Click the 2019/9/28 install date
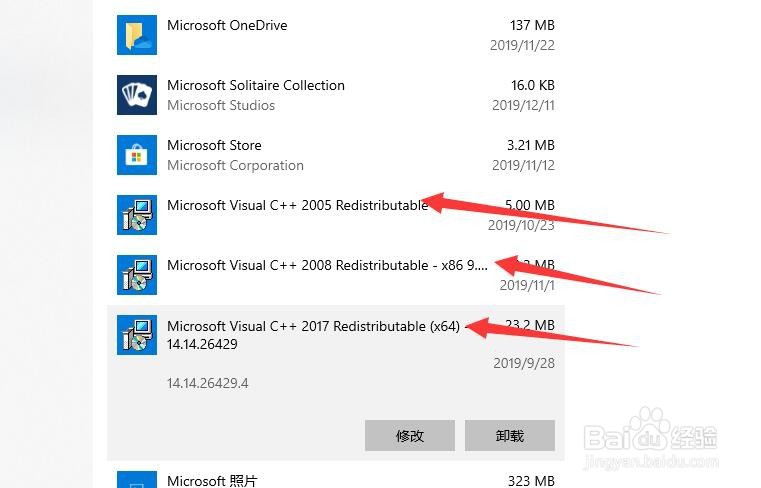Viewport: 761px width, 488px height. click(524, 363)
